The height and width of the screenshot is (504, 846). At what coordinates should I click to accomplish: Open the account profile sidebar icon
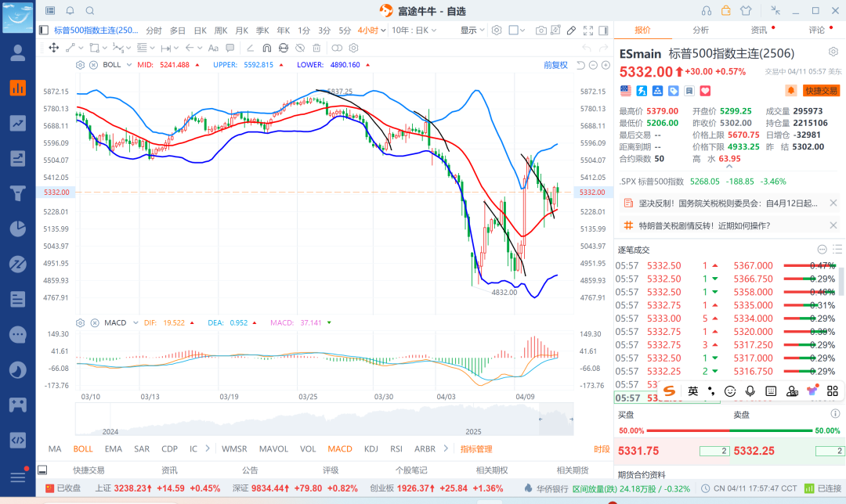[x=18, y=52]
